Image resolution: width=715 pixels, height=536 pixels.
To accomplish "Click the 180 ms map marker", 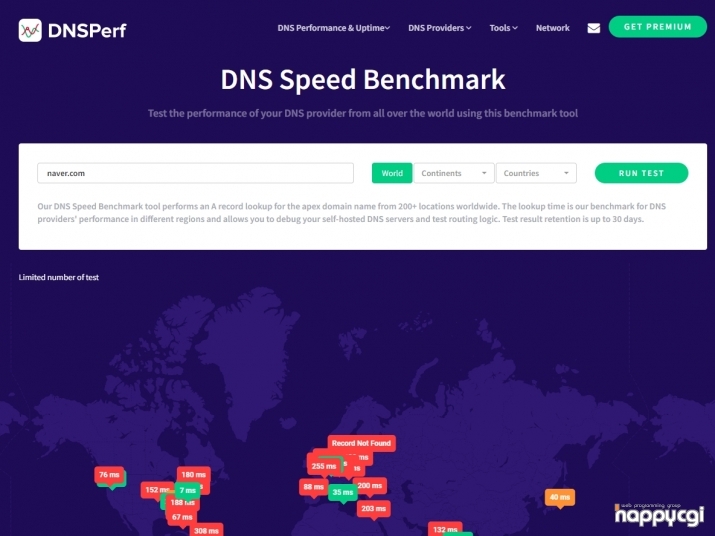I will [194, 475].
